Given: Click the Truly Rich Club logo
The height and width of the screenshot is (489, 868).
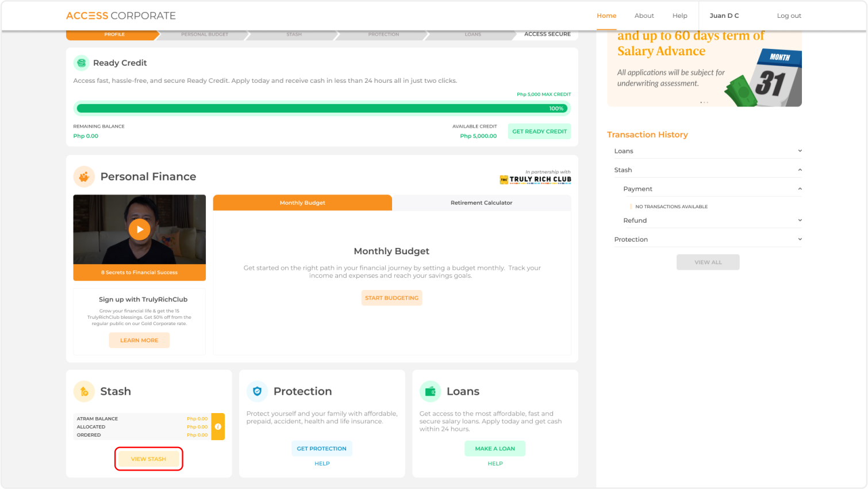Looking at the screenshot, I should 536,179.
